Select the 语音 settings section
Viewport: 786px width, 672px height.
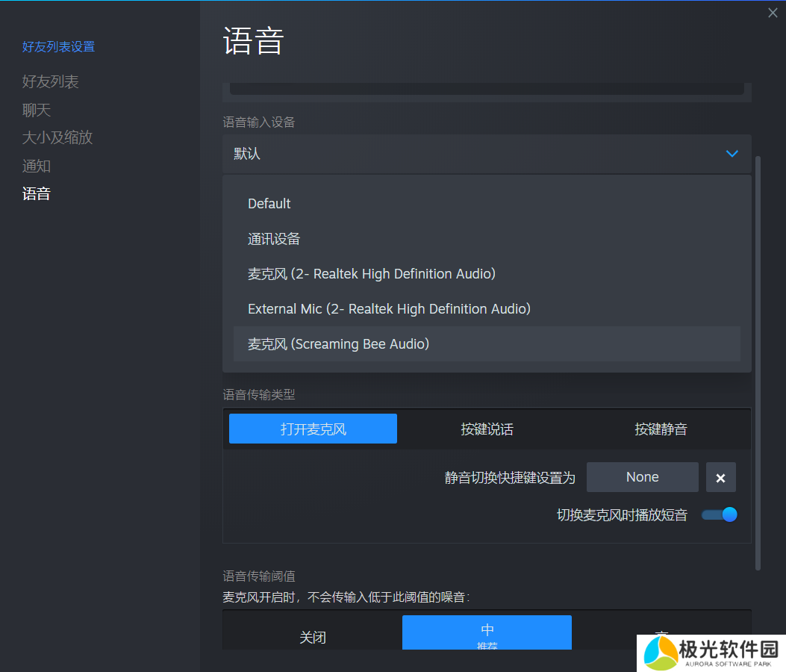click(x=36, y=193)
